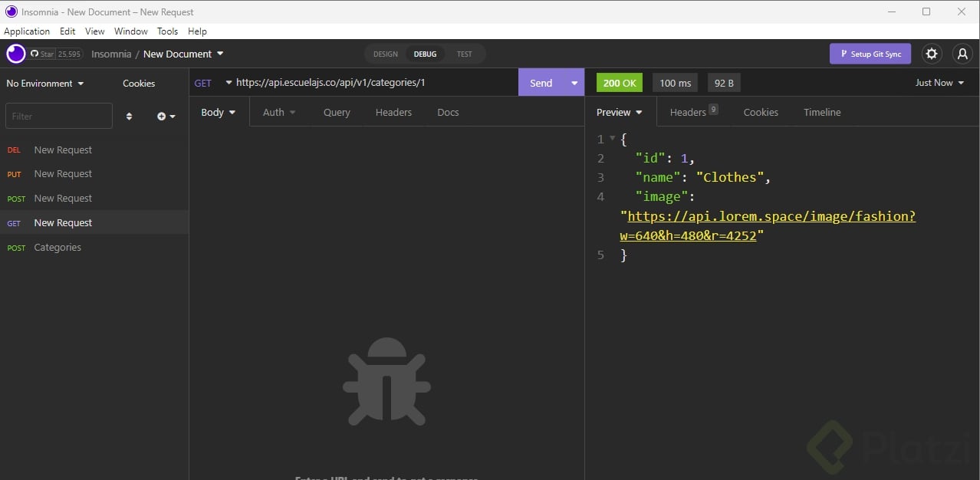Open the Help menu

pyautogui.click(x=197, y=31)
